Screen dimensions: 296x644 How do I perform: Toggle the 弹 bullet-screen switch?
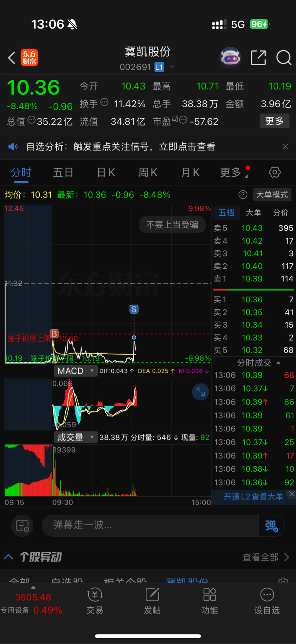(271, 526)
